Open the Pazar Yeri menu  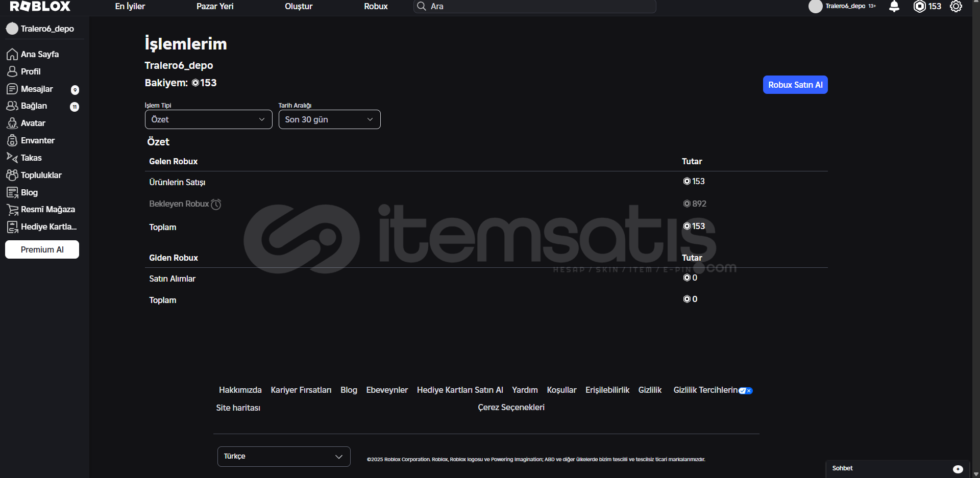coord(215,6)
